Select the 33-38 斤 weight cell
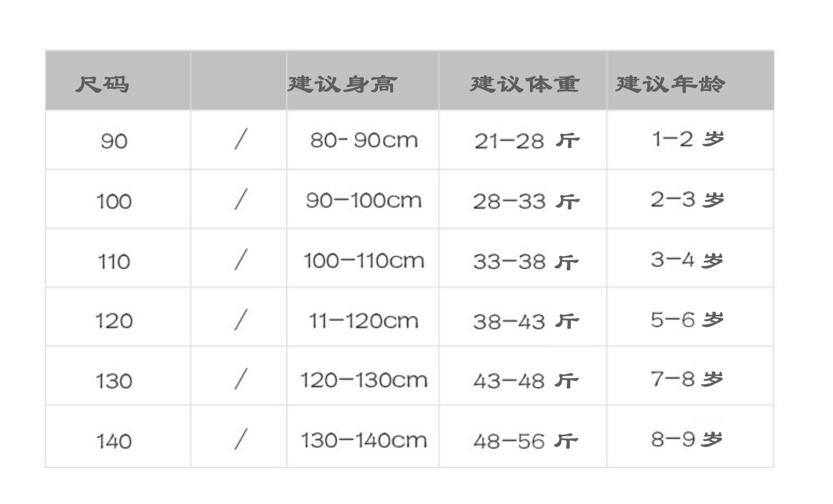 (527, 261)
